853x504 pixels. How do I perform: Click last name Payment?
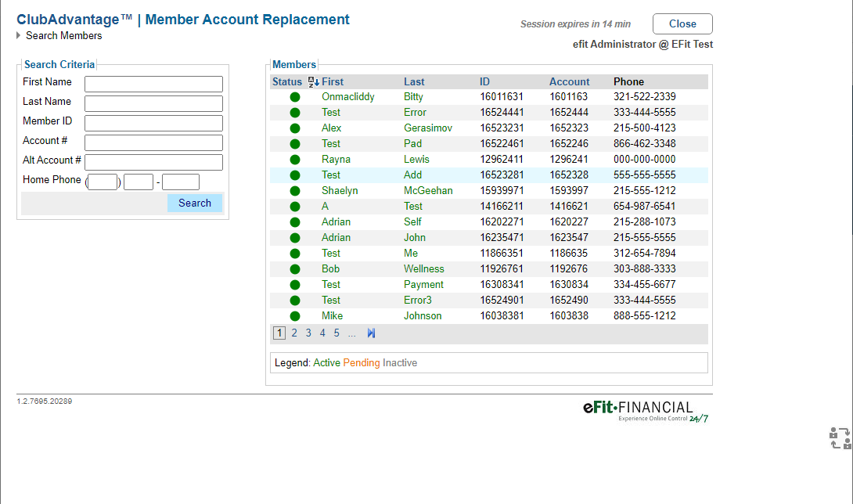point(424,284)
